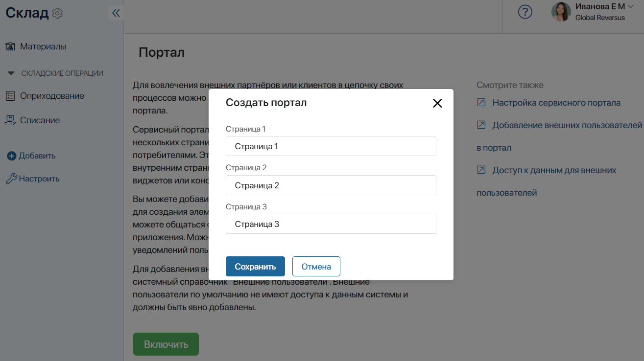The image size is (644, 361).
Task: Click the Отмена button
Action: [316, 267]
